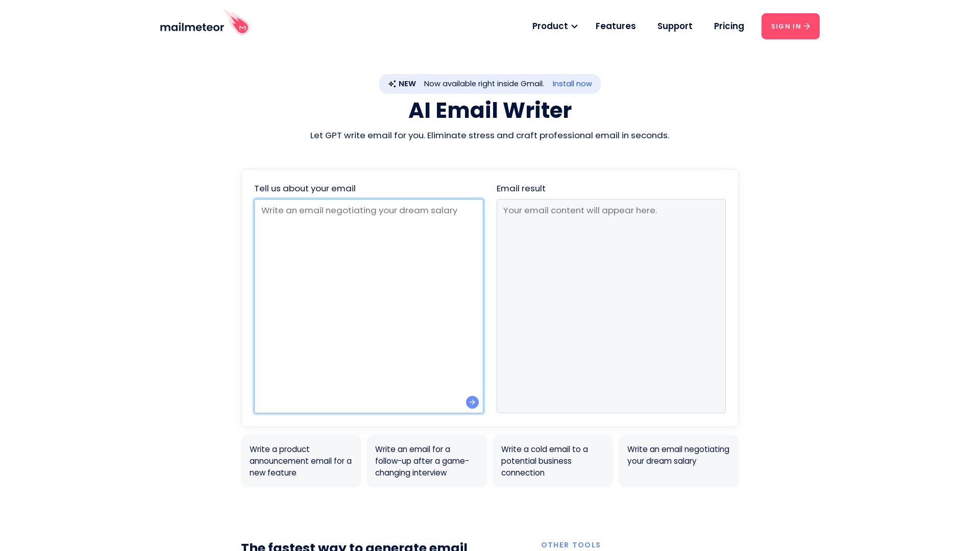Open Pricing page link
This screenshot has width=980, height=551.
click(729, 26)
